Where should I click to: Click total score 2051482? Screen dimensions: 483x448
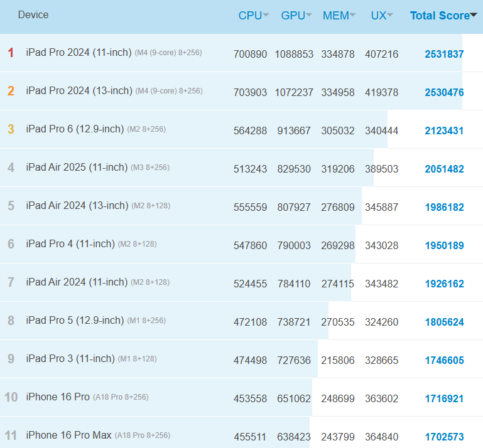coord(444,169)
